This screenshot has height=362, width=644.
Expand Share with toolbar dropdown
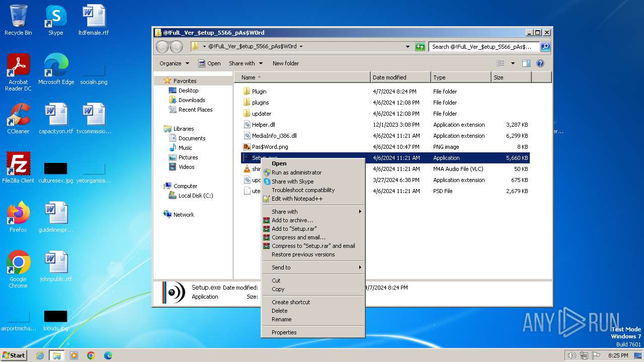tap(246, 63)
